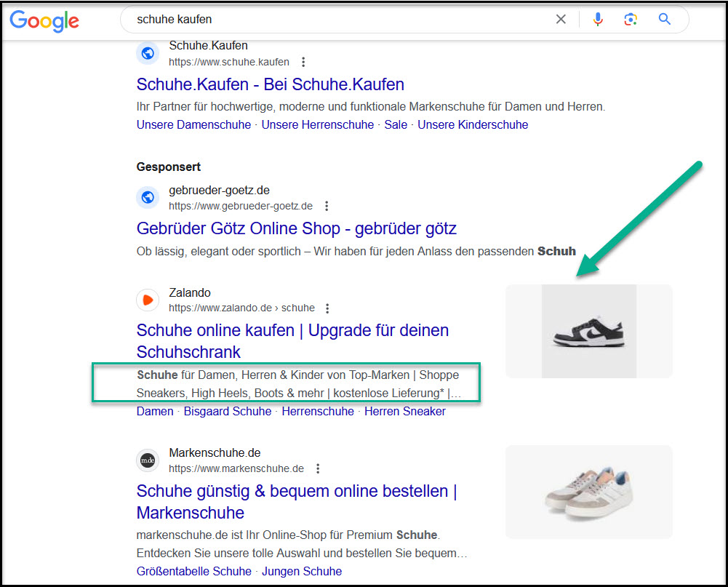Open 'Unsere Kinderschuhe' sitelink
Viewport: 728px width, 587px height.
(473, 124)
